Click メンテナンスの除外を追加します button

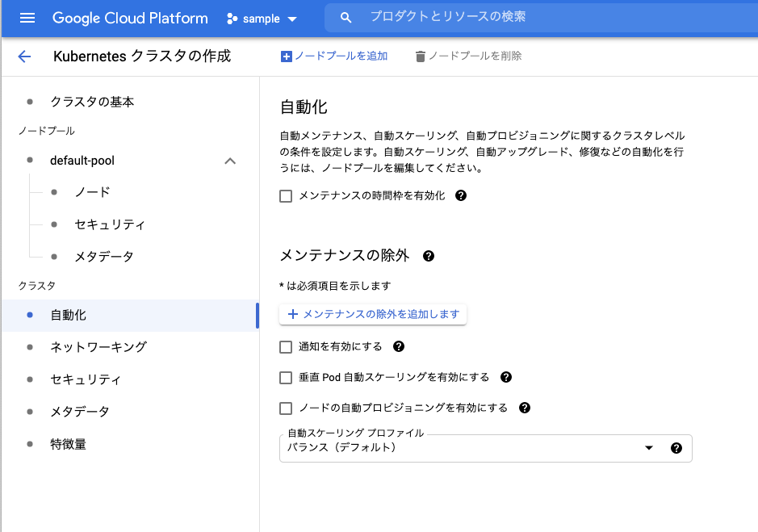click(x=372, y=314)
